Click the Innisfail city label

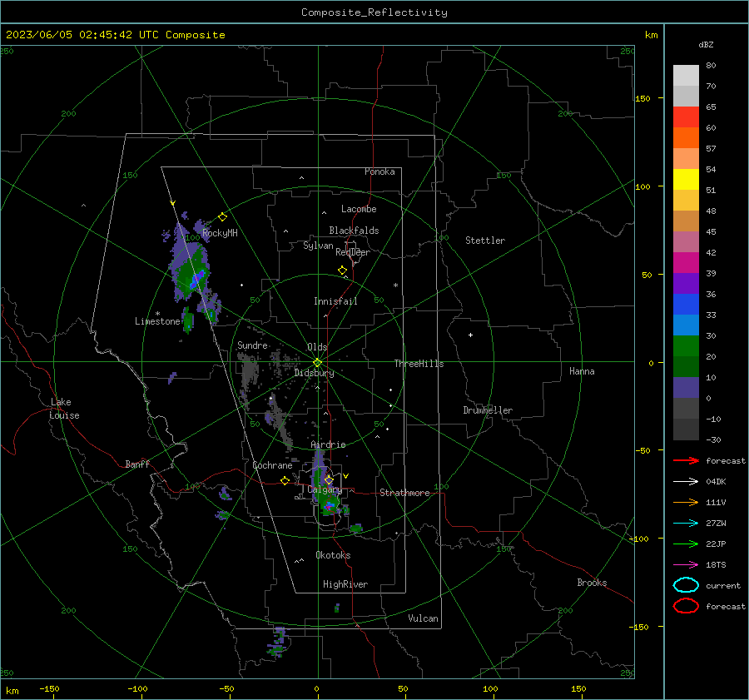(335, 301)
